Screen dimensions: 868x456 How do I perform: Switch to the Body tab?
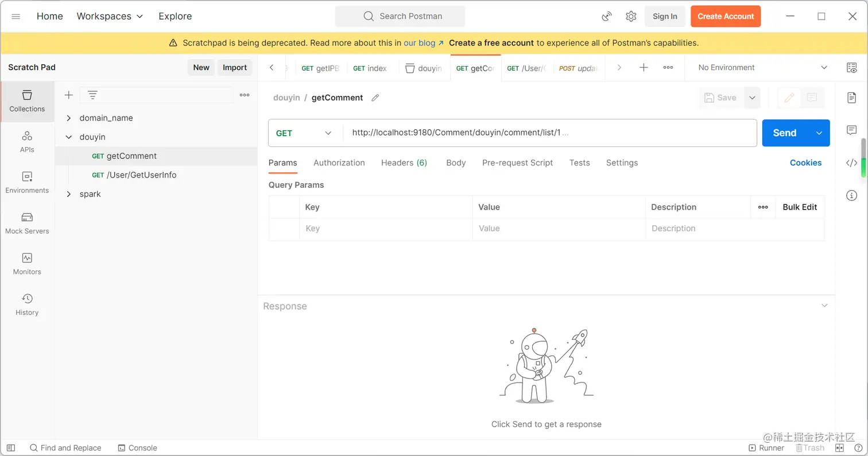pyautogui.click(x=456, y=163)
